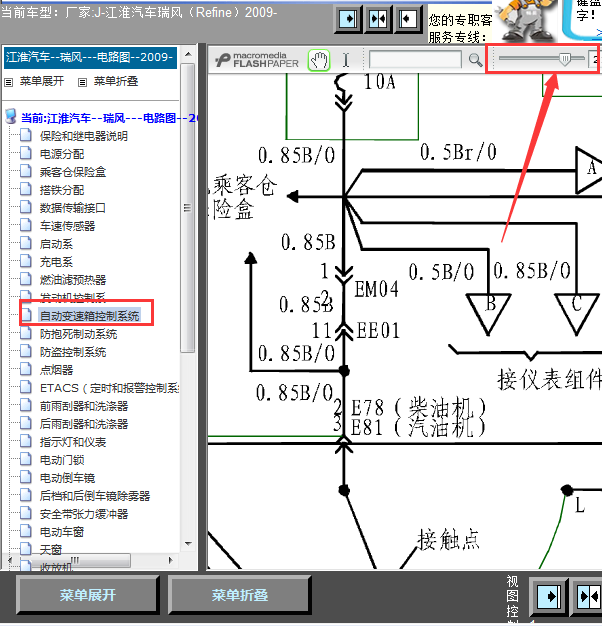Viewport: 602px width, 626px height.
Task: Adjust the FlashPaper zoom slider handle
Action: point(564,60)
